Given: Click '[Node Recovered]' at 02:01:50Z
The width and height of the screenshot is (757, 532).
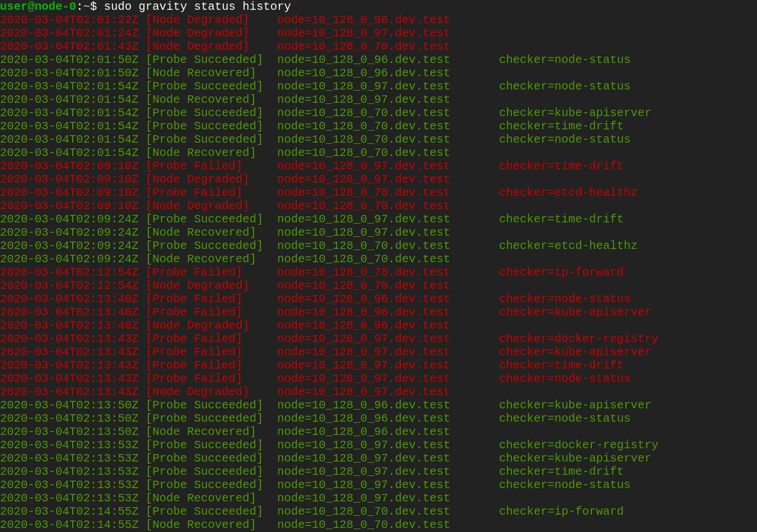Looking at the screenshot, I should click(x=201, y=73).
